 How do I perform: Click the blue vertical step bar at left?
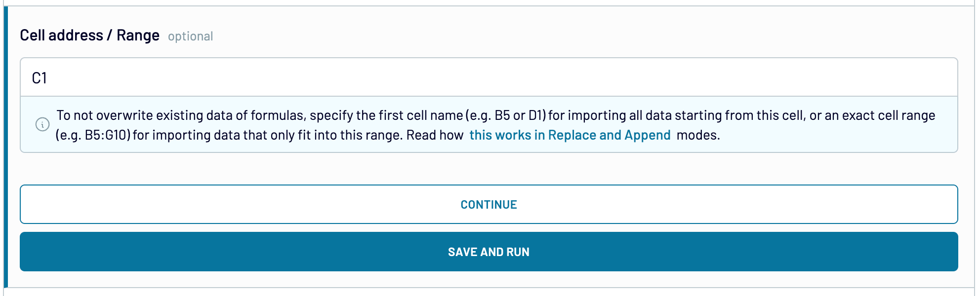6,147
